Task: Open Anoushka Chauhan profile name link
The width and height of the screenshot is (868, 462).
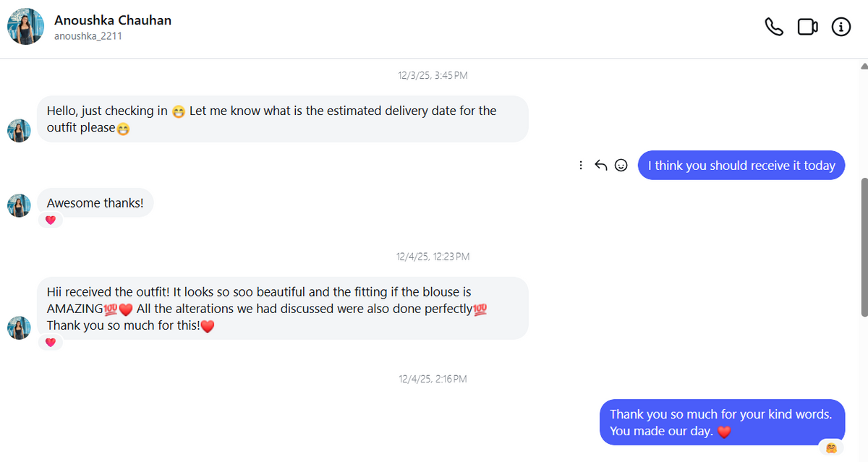Action: (113, 20)
